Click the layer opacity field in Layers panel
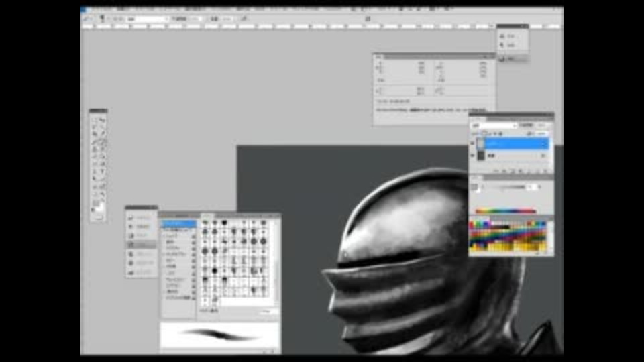This screenshot has width=644, height=362. (542, 125)
